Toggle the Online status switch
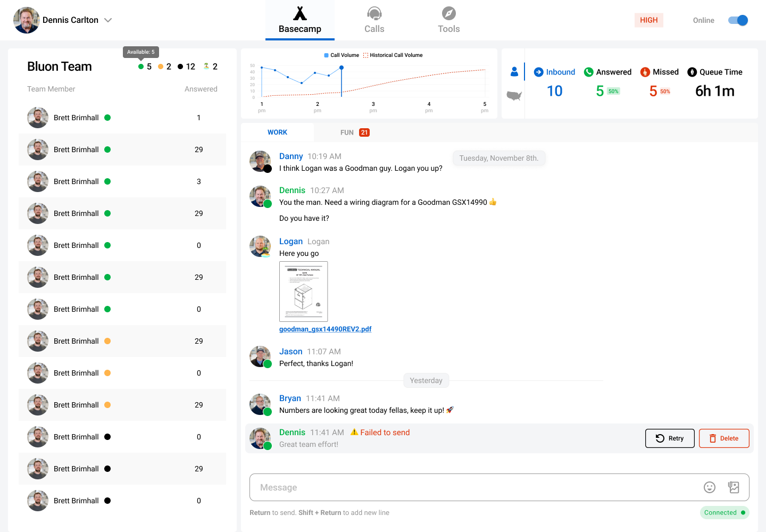The width and height of the screenshot is (766, 532). [738, 20]
